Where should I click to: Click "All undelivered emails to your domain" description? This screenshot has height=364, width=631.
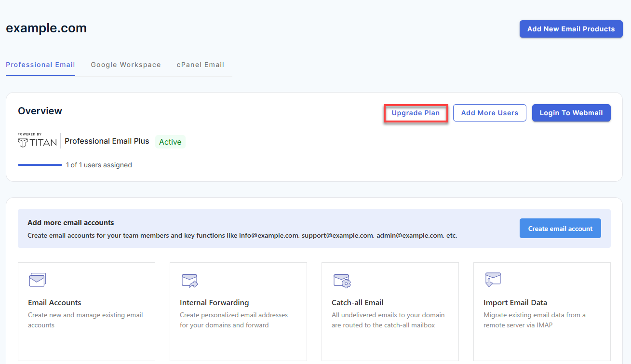tap(388, 320)
